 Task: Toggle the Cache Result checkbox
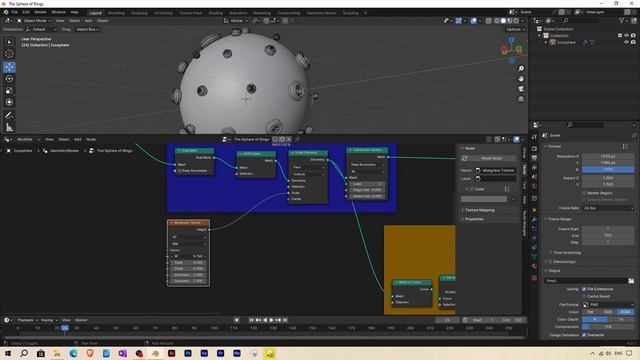click(x=584, y=296)
